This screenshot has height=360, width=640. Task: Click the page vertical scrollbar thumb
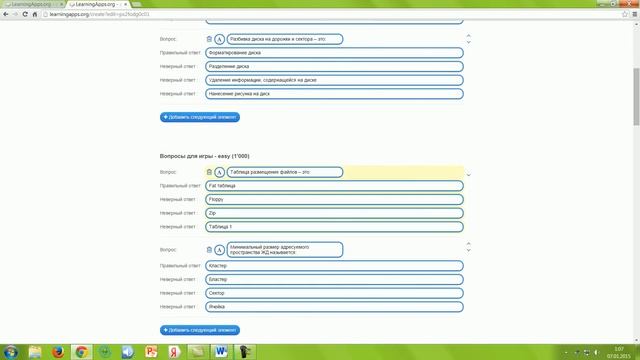(x=636, y=97)
